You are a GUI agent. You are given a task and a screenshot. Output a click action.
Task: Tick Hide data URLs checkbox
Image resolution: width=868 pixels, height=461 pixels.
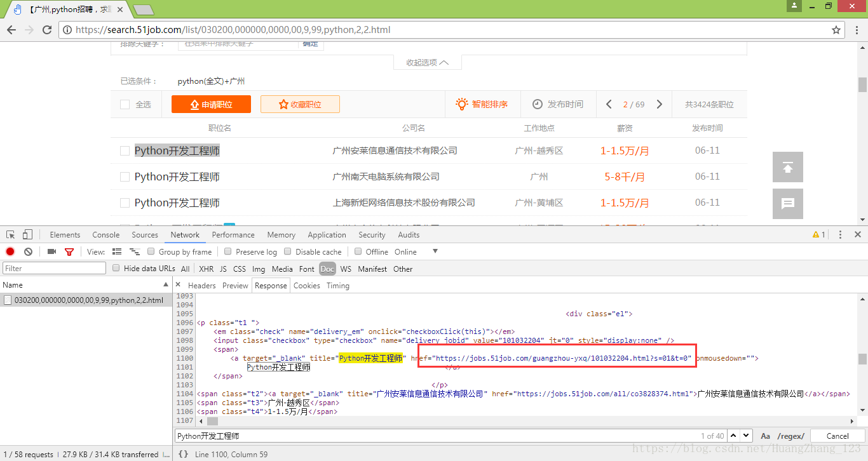pos(116,268)
